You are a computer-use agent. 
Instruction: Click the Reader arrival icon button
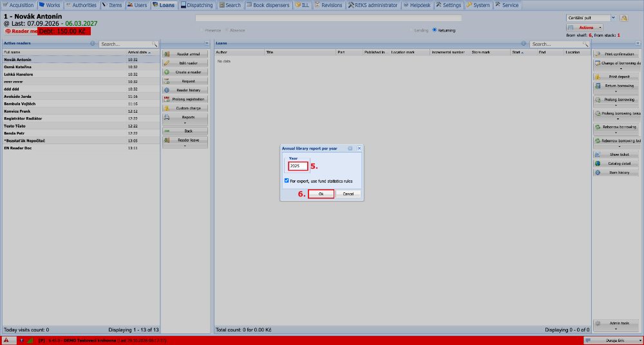pos(167,54)
